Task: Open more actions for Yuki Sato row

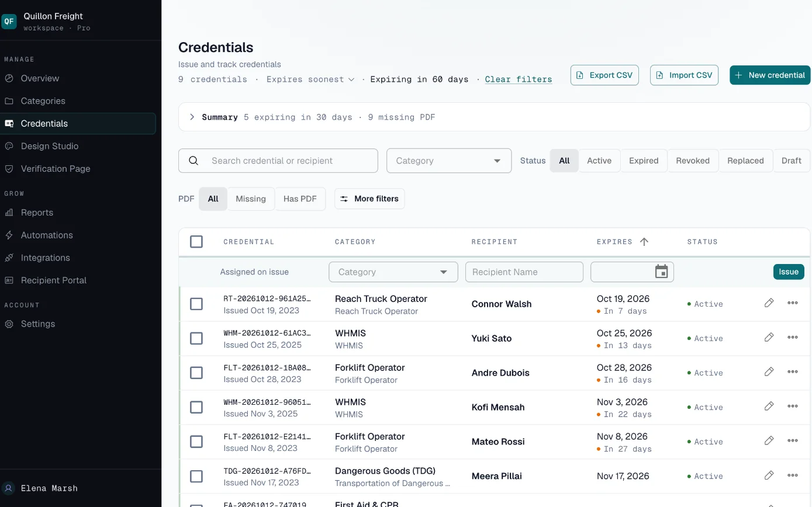Action: coord(793,337)
